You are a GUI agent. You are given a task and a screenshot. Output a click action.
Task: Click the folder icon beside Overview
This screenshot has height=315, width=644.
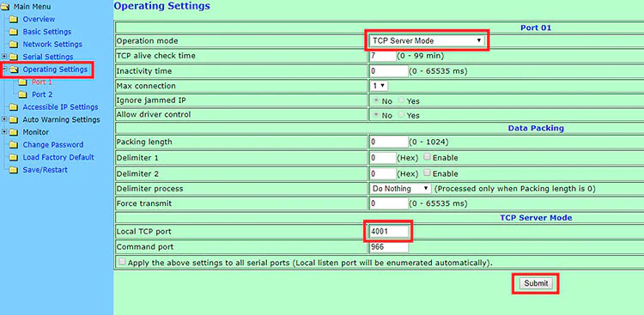pos(14,19)
